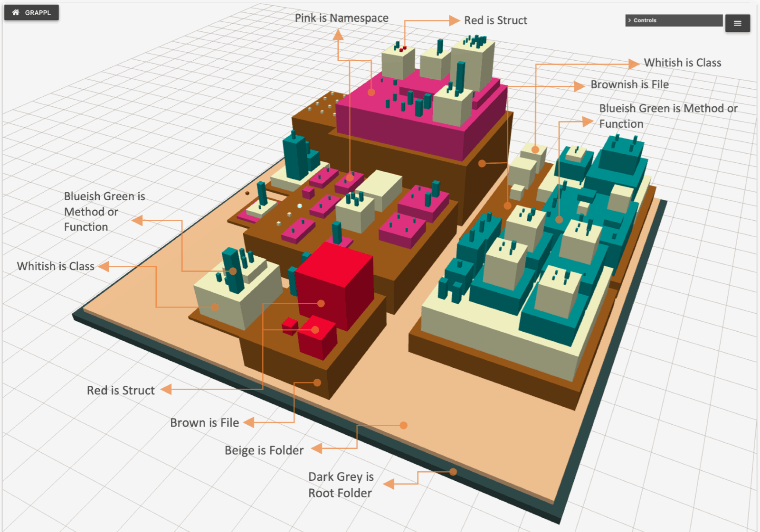Click the "Beige is Folder" annotation
Image resolution: width=760 pixels, height=532 pixels.
coord(264,450)
